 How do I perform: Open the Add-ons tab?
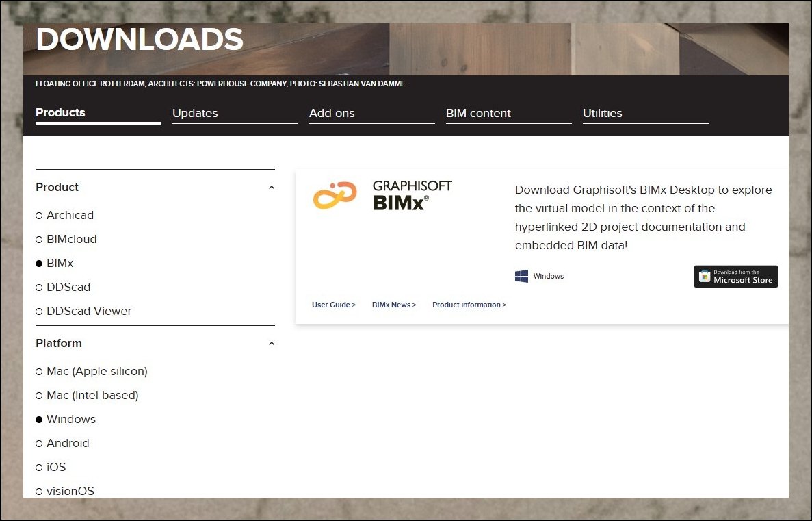coord(372,114)
